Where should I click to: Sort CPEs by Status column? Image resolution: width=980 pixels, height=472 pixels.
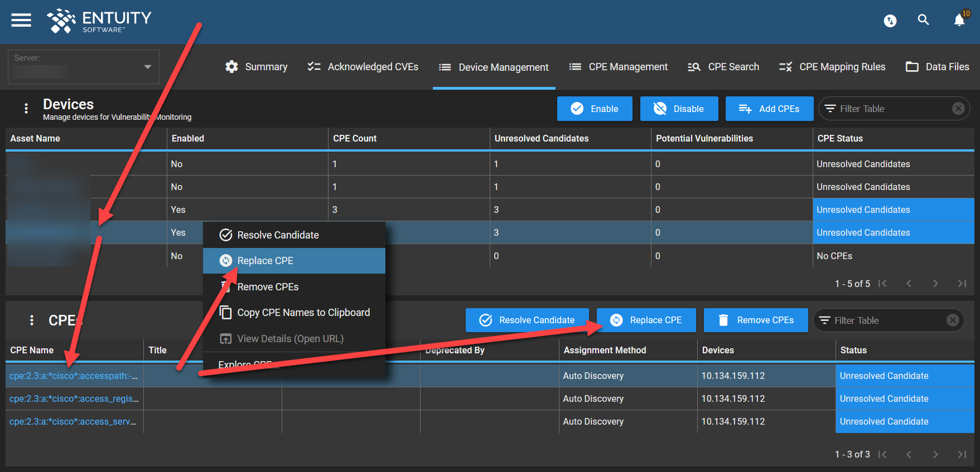point(905,350)
